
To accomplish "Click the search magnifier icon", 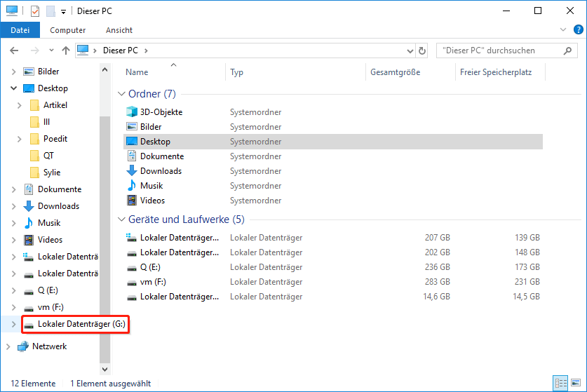I will [x=567, y=50].
